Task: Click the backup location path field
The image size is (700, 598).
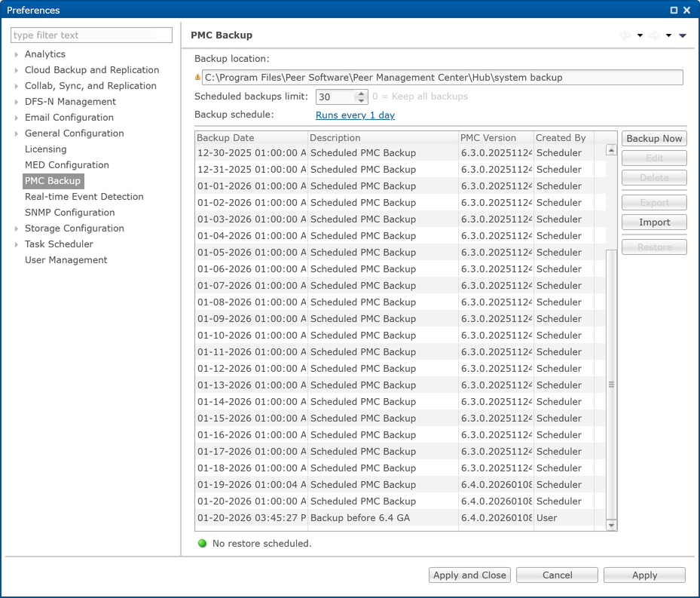Action: click(x=442, y=78)
